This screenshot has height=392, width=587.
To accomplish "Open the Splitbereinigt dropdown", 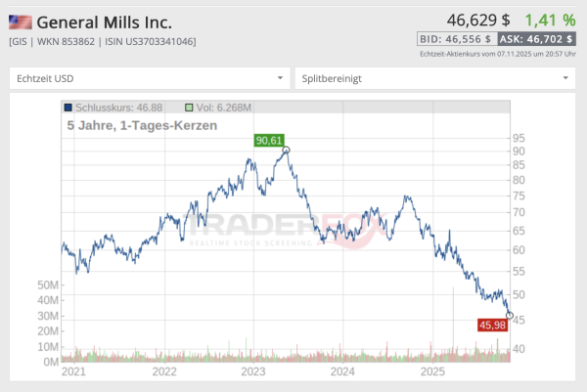I will click(435, 77).
